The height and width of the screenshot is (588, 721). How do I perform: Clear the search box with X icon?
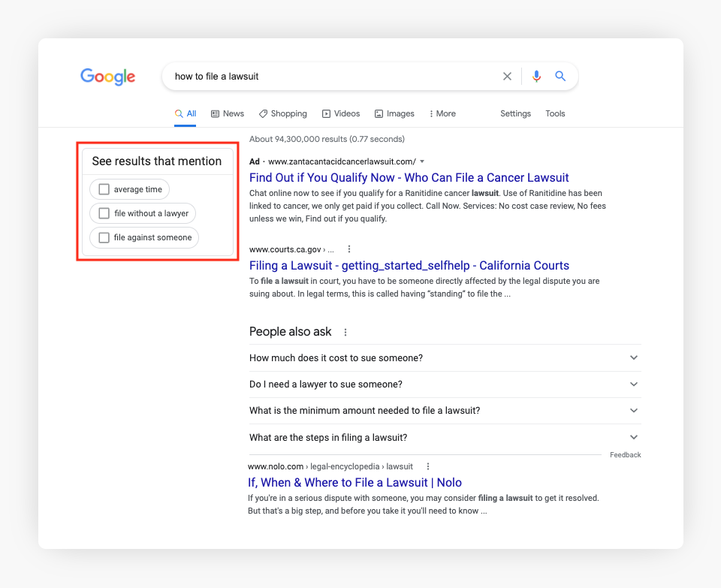(507, 77)
